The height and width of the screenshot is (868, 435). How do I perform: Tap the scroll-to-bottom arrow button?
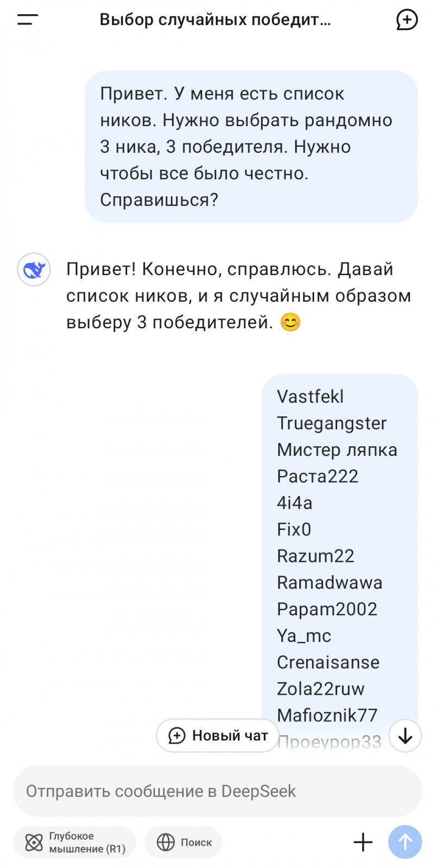pyautogui.click(x=405, y=736)
